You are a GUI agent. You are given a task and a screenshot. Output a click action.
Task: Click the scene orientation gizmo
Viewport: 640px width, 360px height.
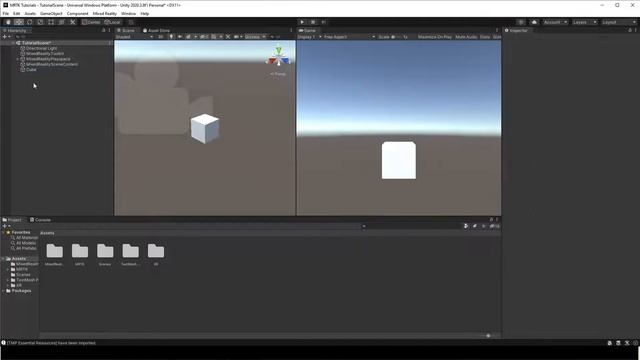(279, 58)
